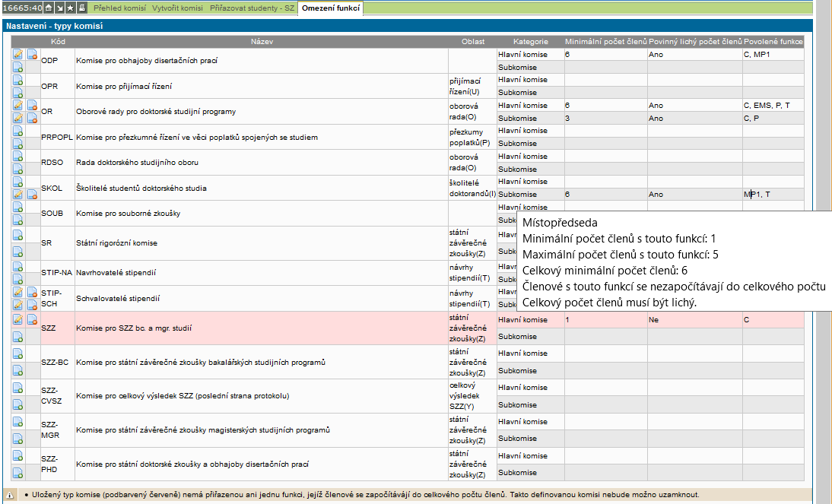This screenshot has height=504, width=832.
Task: Click the home icon in top toolbar
Action: point(49,8)
